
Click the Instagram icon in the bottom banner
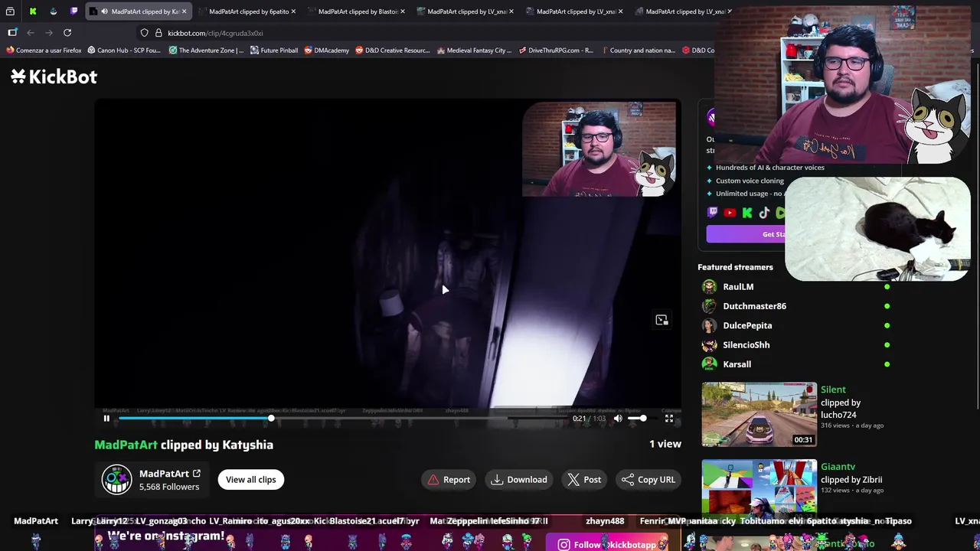tap(563, 545)
